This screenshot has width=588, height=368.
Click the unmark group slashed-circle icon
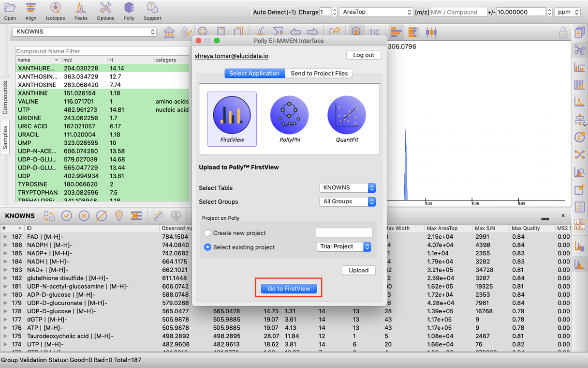pyautogui.click(x=102, y=215)
